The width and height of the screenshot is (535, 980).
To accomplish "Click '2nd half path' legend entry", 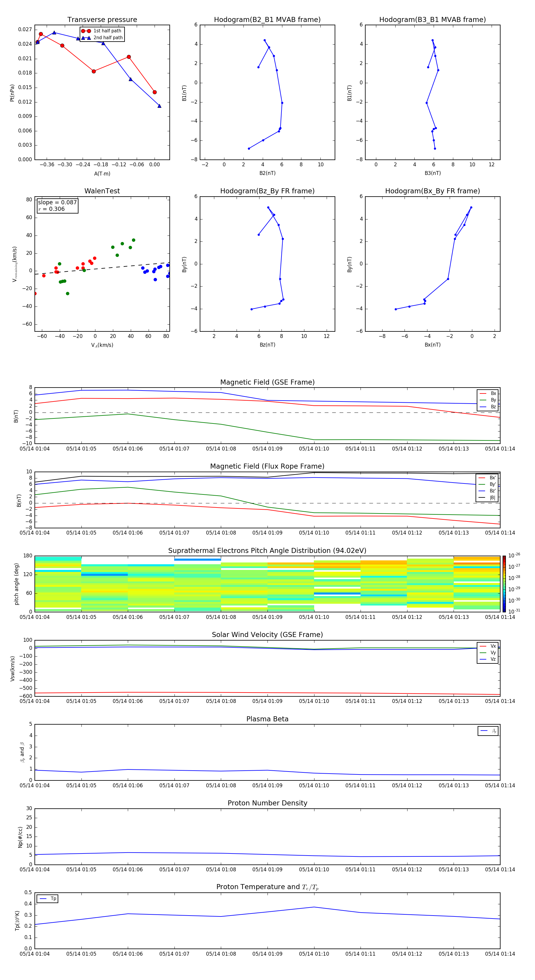I will pyautogui.click(x=102, y=38).
